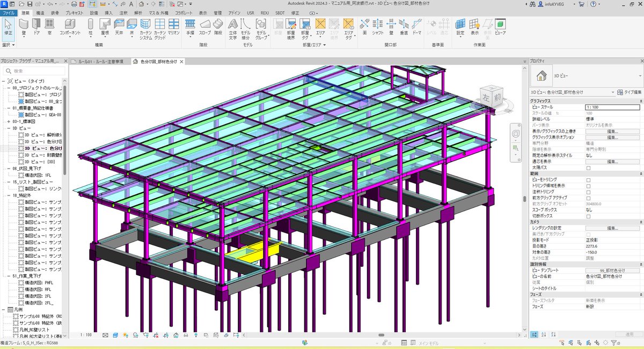Check the ビューをトリミング option
The width and height of the screenshot is (644, 349).
(x=588, y=179)
